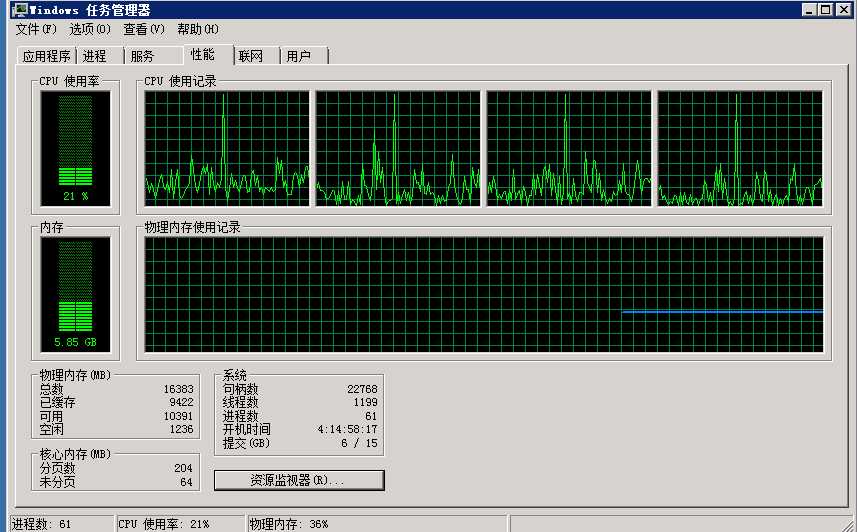Click the second CPU usage history graph
Screen dimensions: 857x532
tap(398, 148)
